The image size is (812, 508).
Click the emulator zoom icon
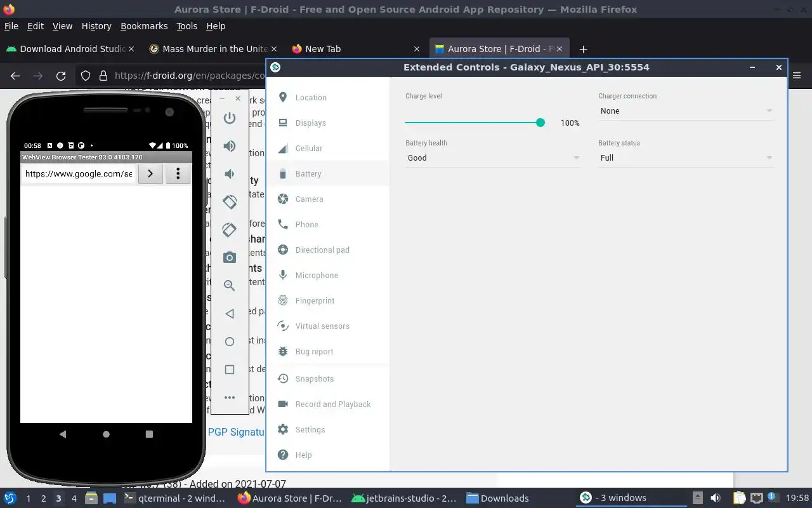tap(230, 286)
